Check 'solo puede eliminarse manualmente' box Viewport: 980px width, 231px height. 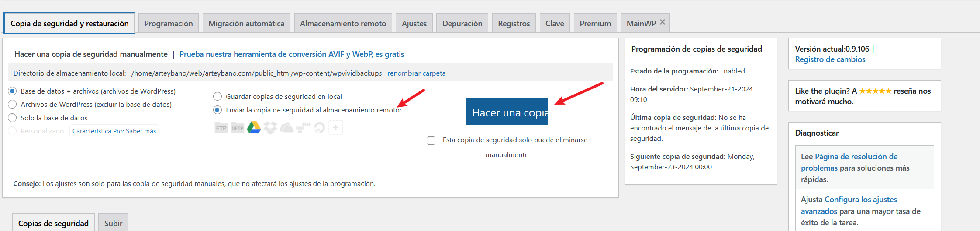[x=431, y=140]
